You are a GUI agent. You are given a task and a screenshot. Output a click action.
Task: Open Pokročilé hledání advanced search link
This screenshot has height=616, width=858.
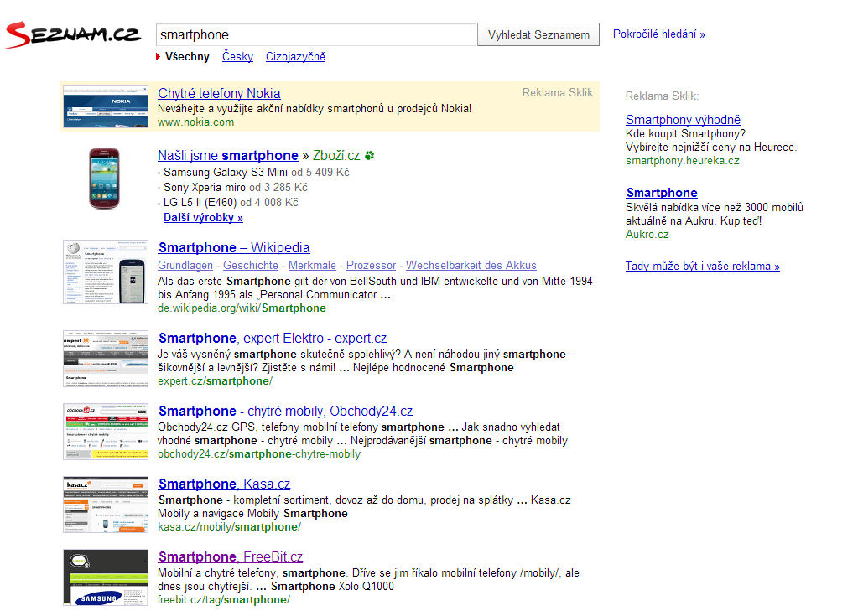(x=659, y=34)
